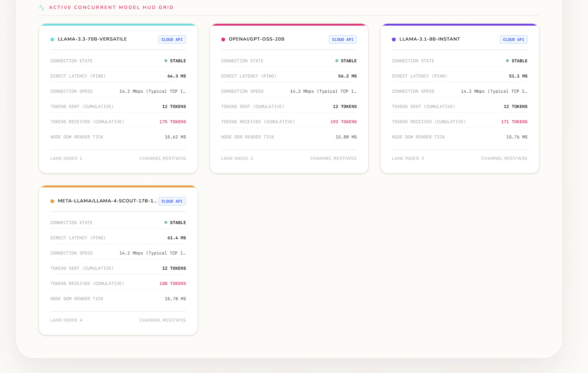Screen dimensions: 588x373
Task: Click the green status dot in the META-LLAMA scout card
Action: coord(166,223)
